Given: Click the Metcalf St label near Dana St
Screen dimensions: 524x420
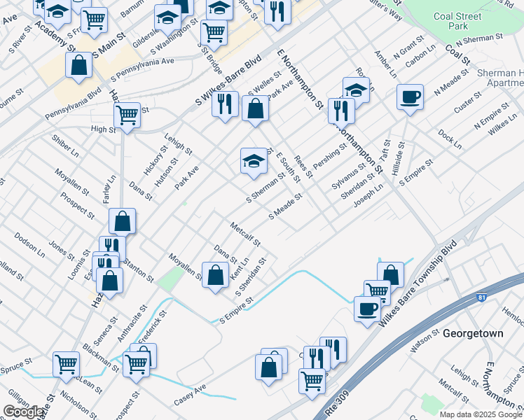Looking at the screenshot, I should click(245, 234).
